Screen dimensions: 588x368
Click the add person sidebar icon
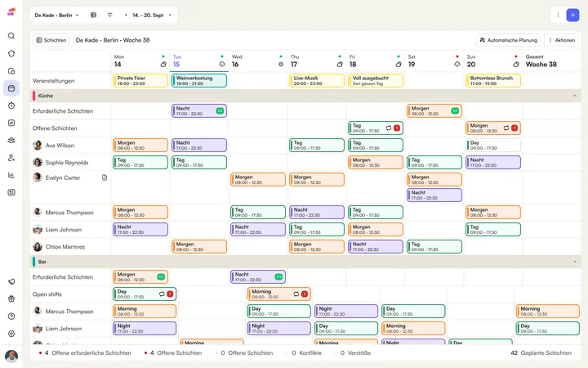pyautogui.click(x=11, y=158)
